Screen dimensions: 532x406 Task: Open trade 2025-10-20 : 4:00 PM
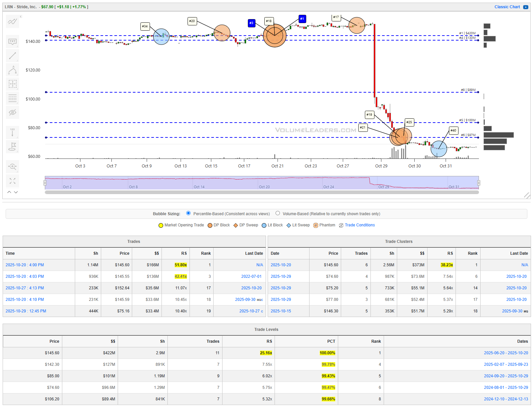click(x=25, y=265)
